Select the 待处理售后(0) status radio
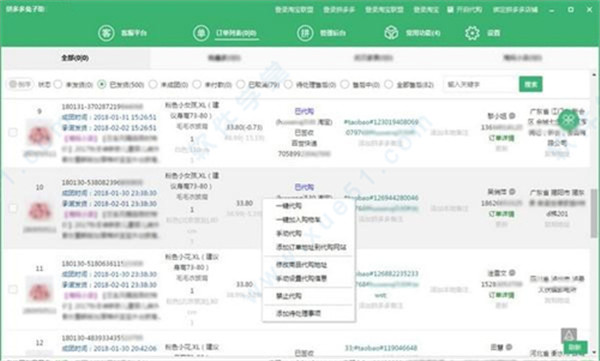The height and width of the screenshot is (361, 600). [288, 84]
